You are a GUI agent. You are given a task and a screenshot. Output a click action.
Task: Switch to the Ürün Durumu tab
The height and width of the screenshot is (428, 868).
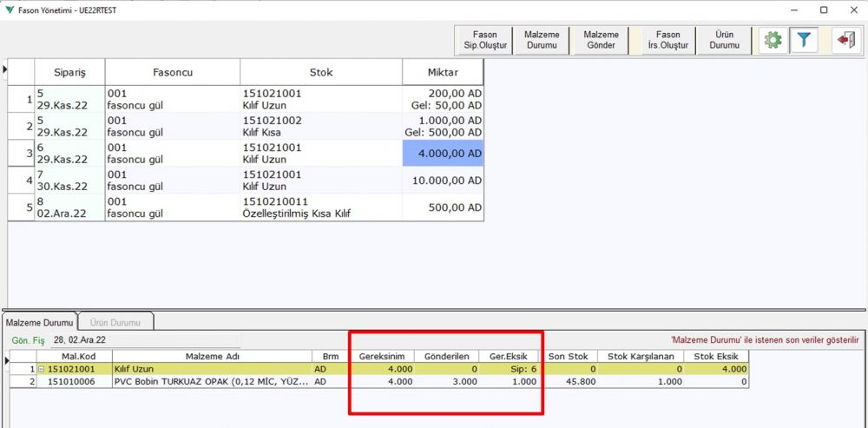pos(115,321)
